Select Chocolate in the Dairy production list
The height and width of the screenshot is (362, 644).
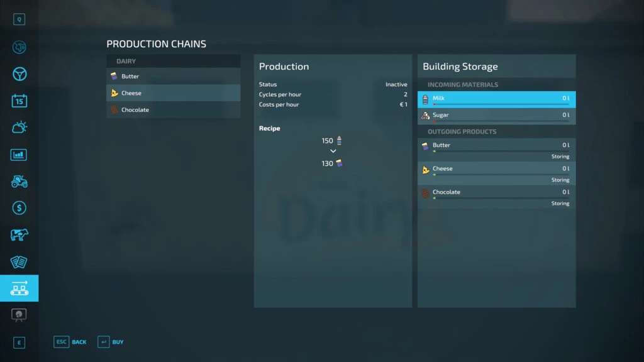tap(173, 110)
